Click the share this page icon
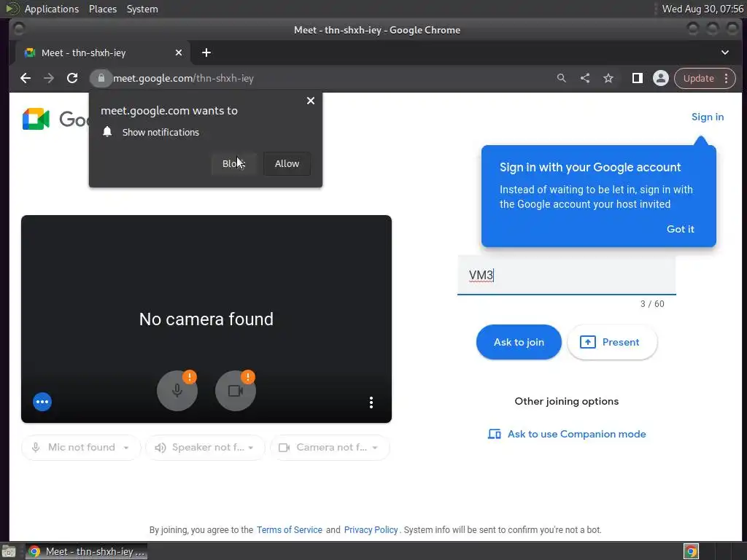747x560 pixels. 585,78
